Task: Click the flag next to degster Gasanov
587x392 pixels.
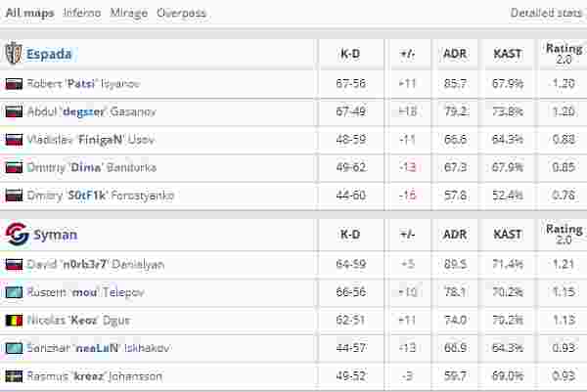Action: click(x=15, y=111)
